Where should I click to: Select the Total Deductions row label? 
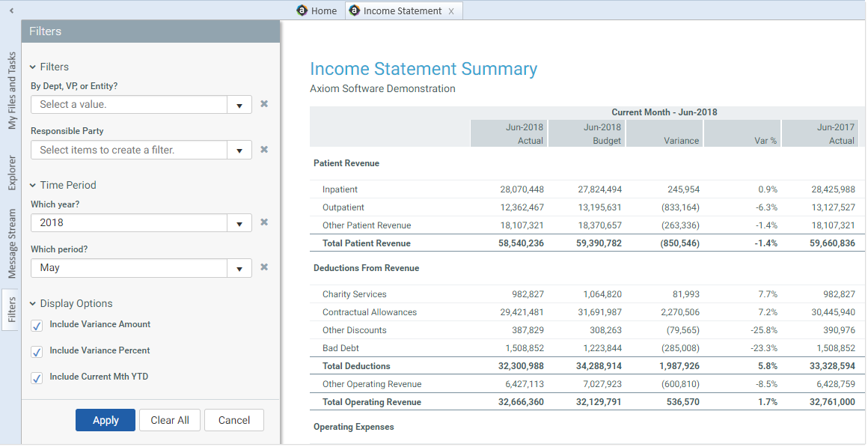point(356,366)
